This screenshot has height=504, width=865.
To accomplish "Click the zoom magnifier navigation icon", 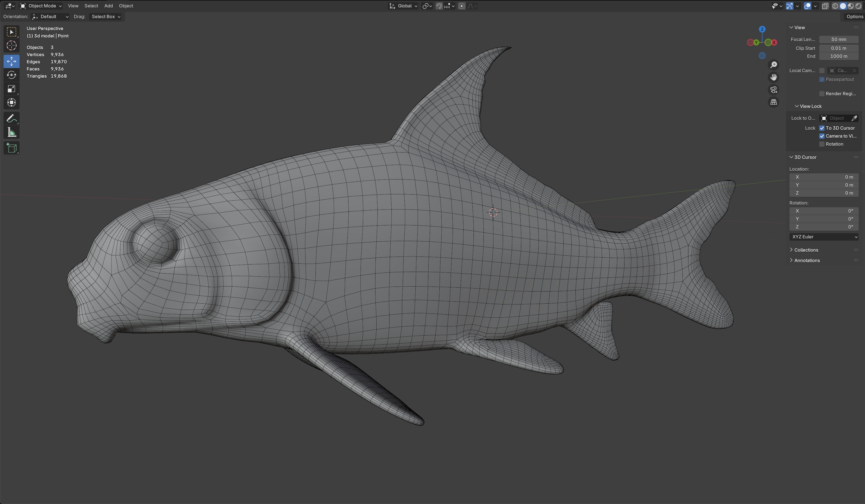I will click(773, 65).
